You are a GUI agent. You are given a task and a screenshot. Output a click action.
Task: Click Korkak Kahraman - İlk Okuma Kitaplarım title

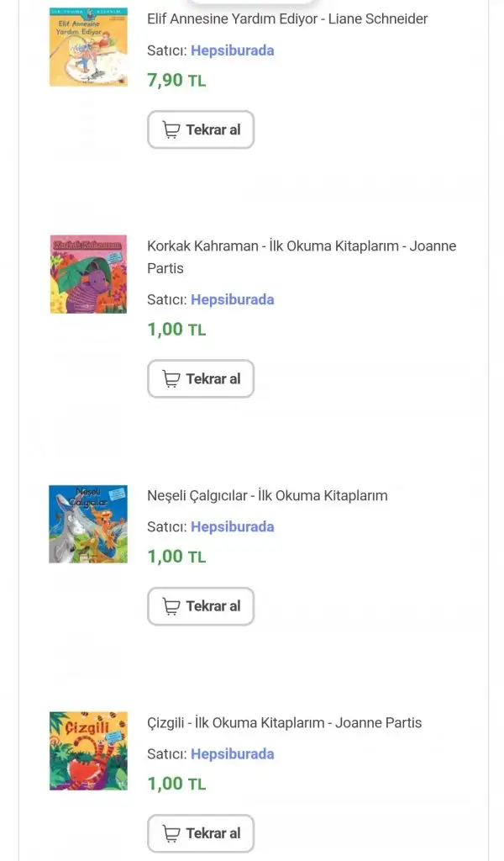[301, 256]
